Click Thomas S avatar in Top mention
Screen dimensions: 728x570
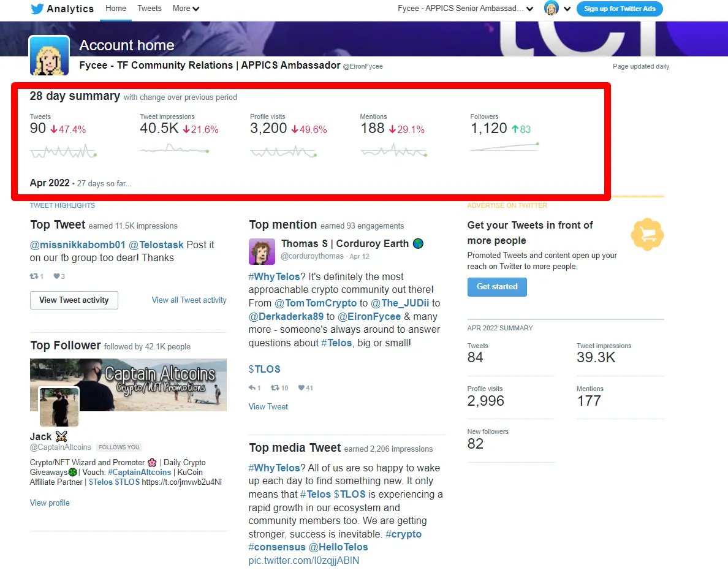(x=262, y=252)
